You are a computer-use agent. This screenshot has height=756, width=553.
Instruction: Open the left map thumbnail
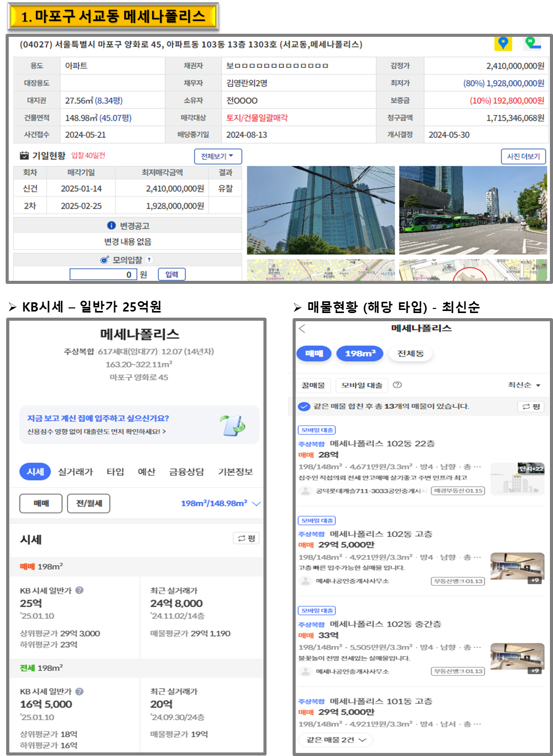click(x=321, y=270)
